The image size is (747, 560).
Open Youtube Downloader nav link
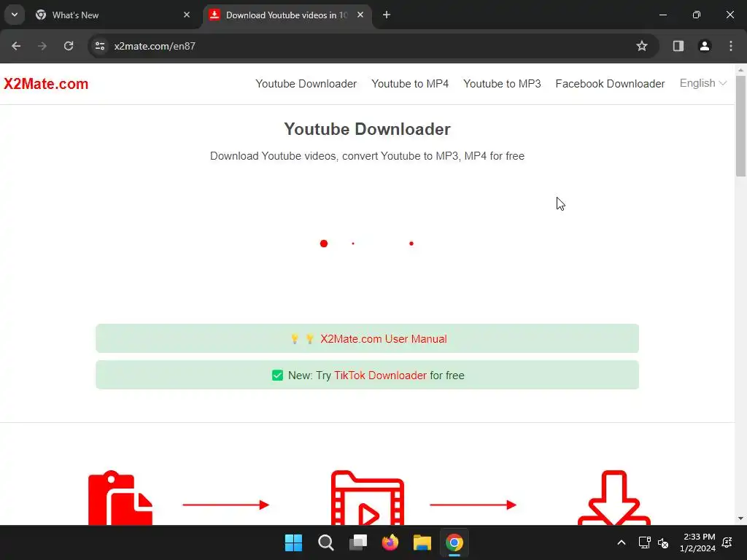tap(306, 84)
